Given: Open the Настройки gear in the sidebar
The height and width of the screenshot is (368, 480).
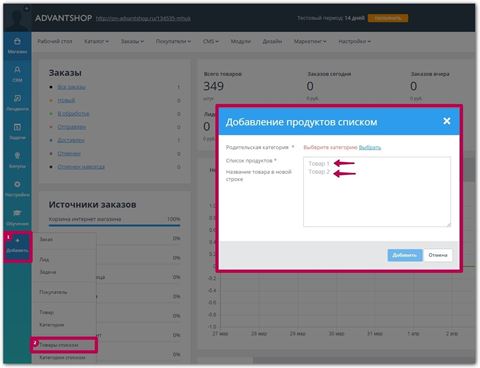Looking at the screenshot, I should (x=17, y=189).
